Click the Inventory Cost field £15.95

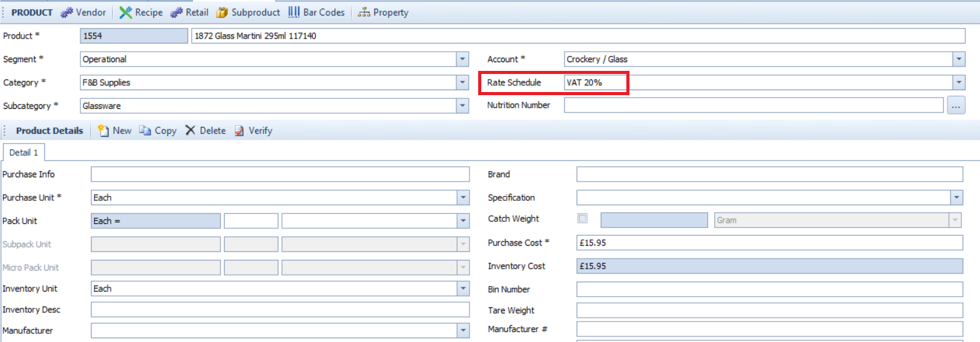770,266
